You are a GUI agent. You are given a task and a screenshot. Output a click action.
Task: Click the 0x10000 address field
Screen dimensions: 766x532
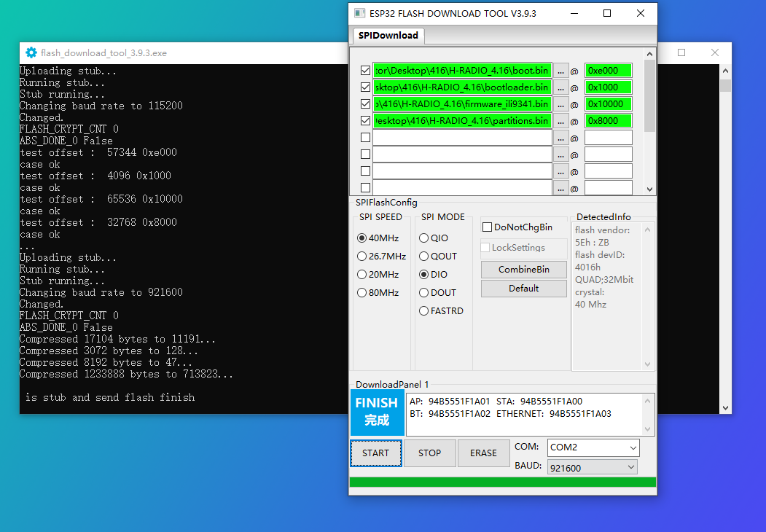(x=608, y=103)
